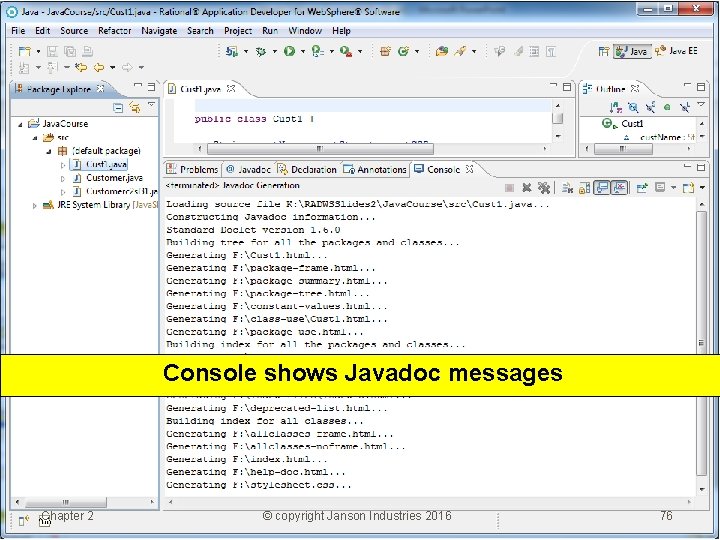Click the Profile run icon
Image resolution: width=720 pixels, height=540 pixels.
(317, 51)
